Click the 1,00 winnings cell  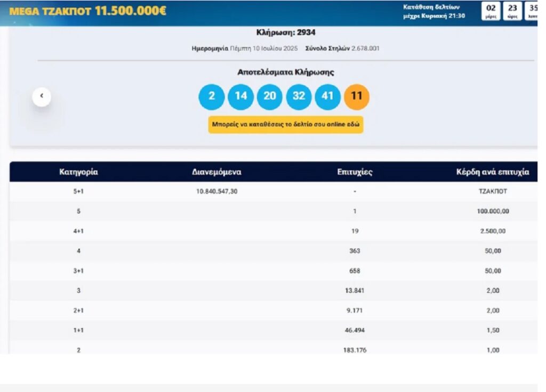[493, 350]
